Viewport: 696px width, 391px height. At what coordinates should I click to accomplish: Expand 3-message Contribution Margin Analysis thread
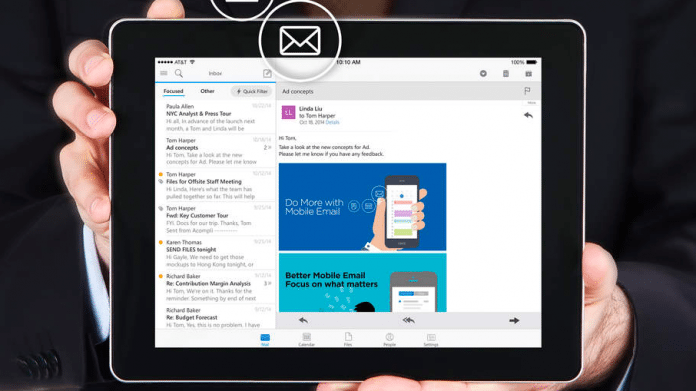(x=268, y=283)
